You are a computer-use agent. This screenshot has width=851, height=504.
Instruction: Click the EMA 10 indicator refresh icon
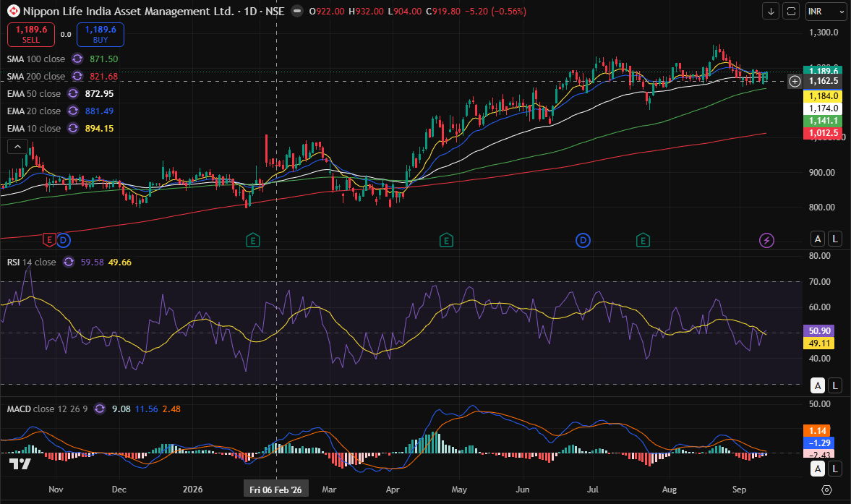[73, 128]
